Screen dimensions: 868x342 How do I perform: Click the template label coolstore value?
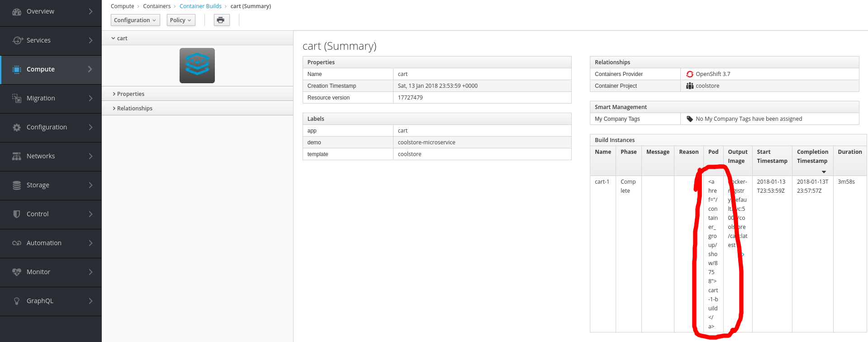tap(409, 154)
